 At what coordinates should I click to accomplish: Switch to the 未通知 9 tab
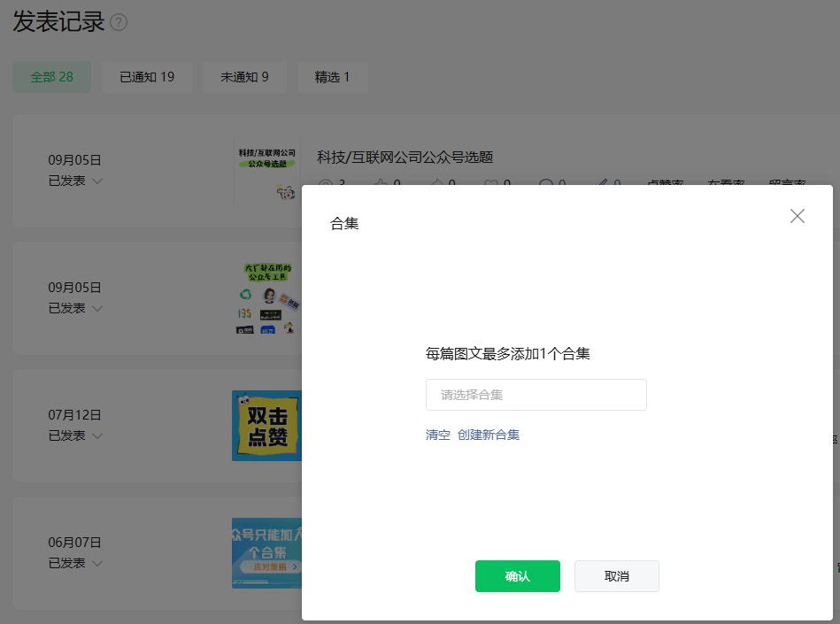pyautogui.click(x=245, y=77)
